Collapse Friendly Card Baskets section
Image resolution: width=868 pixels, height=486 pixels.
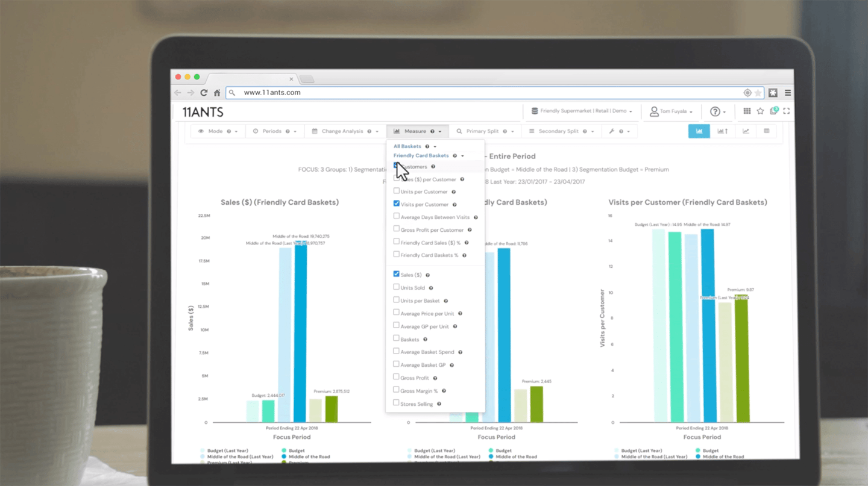[429, 156]
